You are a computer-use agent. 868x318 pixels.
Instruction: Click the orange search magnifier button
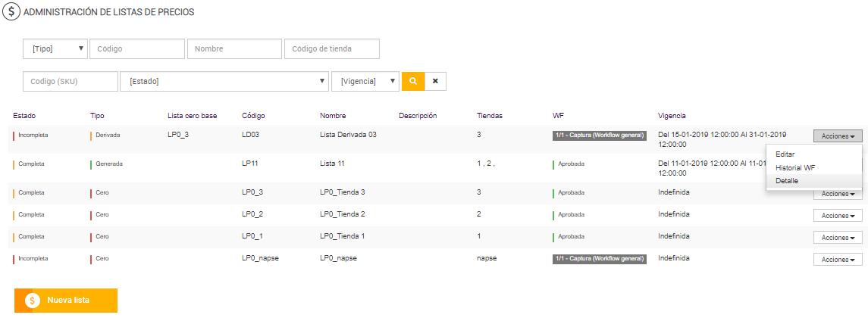[412, 81]
